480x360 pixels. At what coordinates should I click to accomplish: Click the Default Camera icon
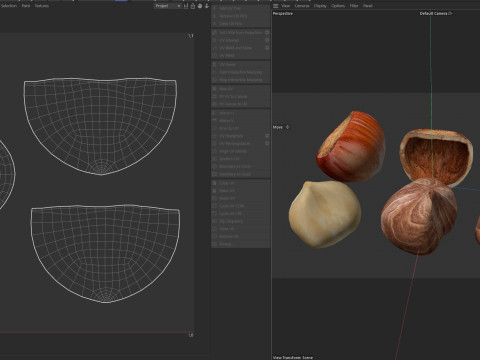point(450,14)
